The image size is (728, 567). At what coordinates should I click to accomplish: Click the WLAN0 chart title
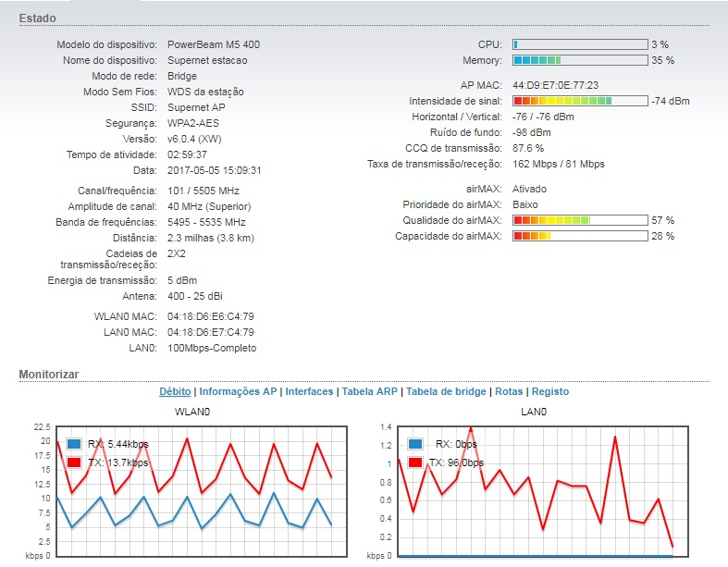[193, 411]
